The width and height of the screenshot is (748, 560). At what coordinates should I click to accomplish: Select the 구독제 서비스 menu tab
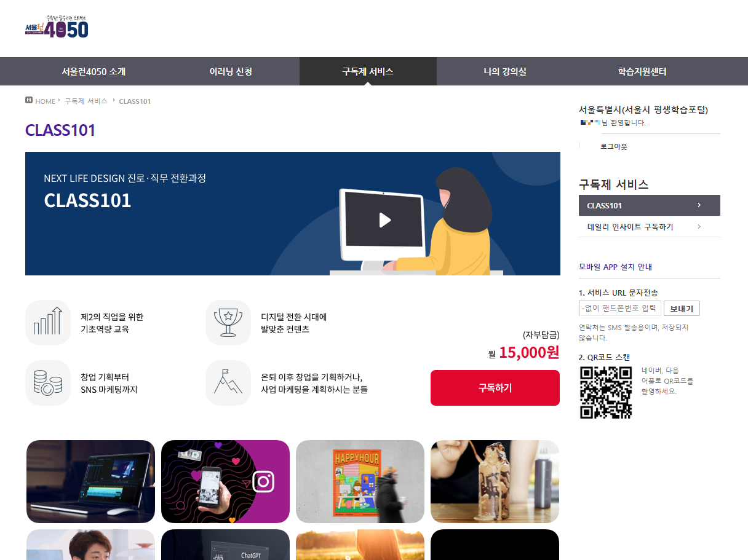point(368,71)
